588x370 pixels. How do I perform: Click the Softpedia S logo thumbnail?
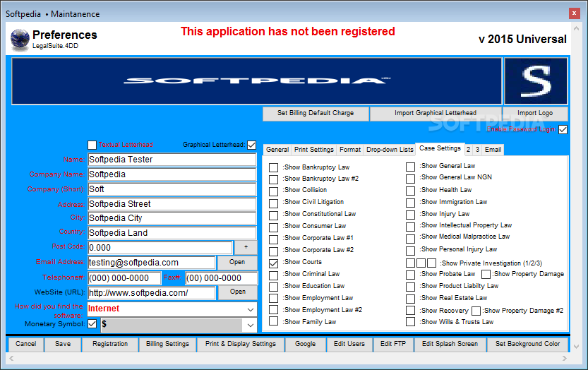pyautogui.click(x=536, y=81)
